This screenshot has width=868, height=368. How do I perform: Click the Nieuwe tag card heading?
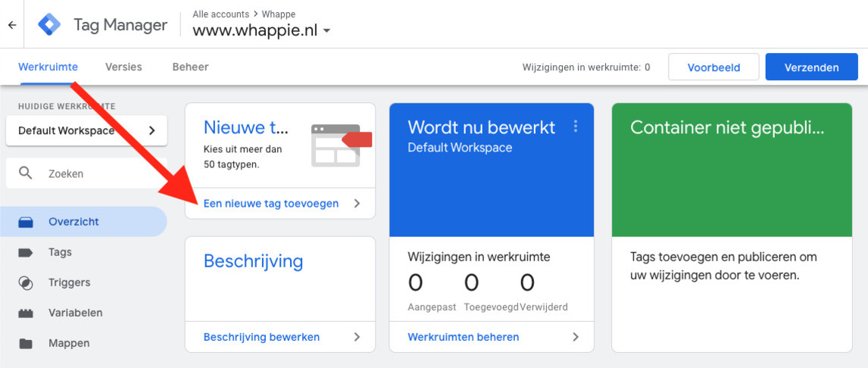(246, 127)
